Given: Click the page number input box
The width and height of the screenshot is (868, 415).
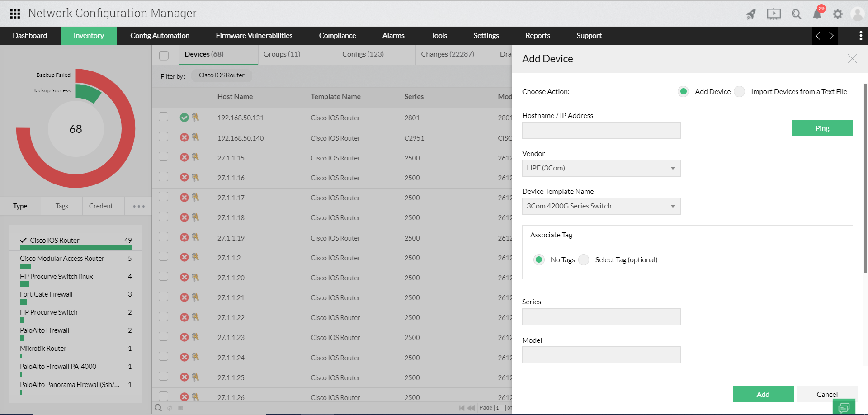Looking at the screenshot, I should click(x=500, y=408).
